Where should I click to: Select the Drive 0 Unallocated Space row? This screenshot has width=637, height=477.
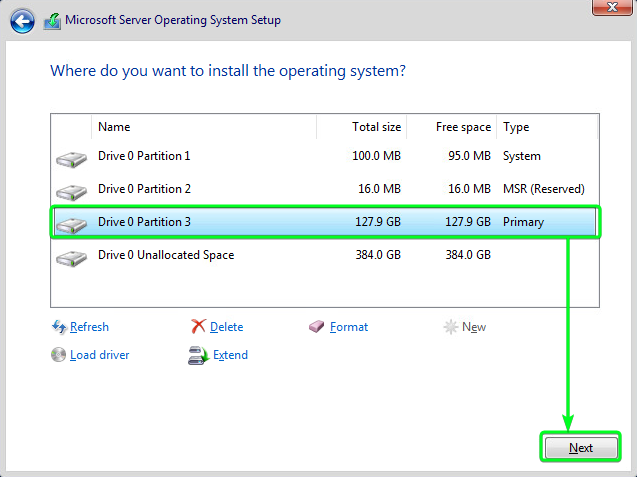(325, 255)
